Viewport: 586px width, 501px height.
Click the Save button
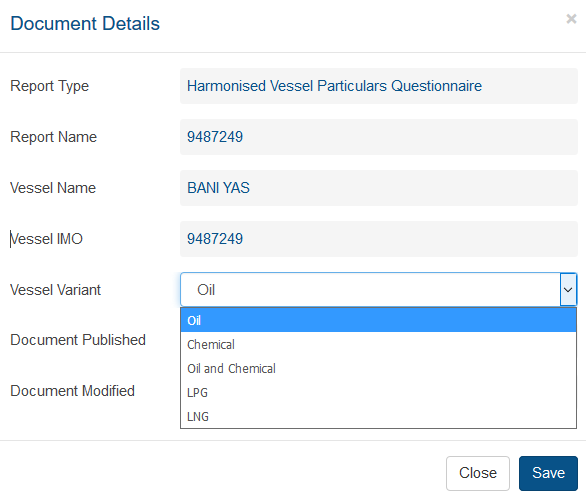[x=548, y=473]
